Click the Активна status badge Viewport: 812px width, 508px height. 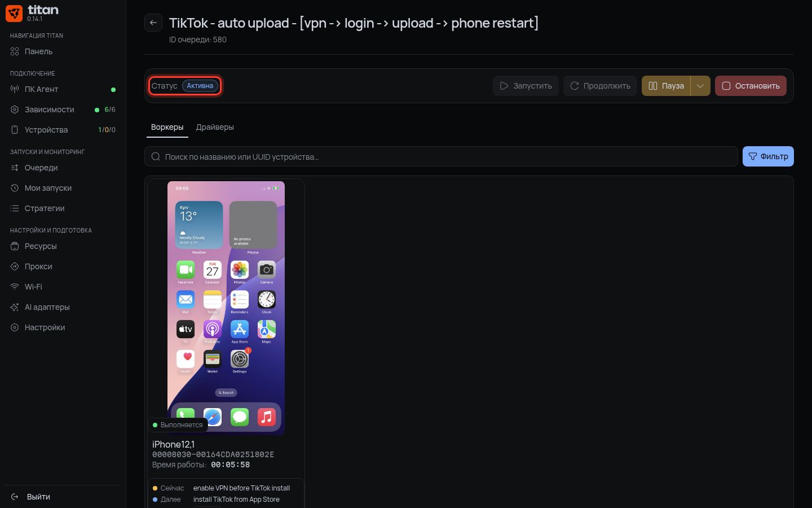(200, 86)
